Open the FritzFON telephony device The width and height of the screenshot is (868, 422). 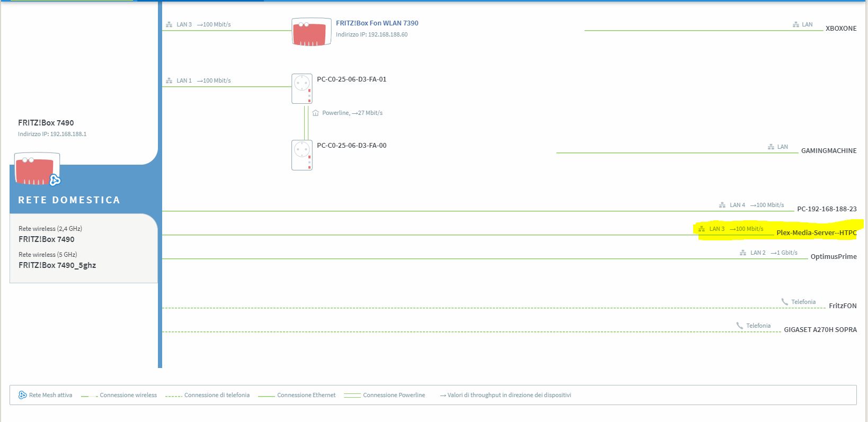coord(843,306)
